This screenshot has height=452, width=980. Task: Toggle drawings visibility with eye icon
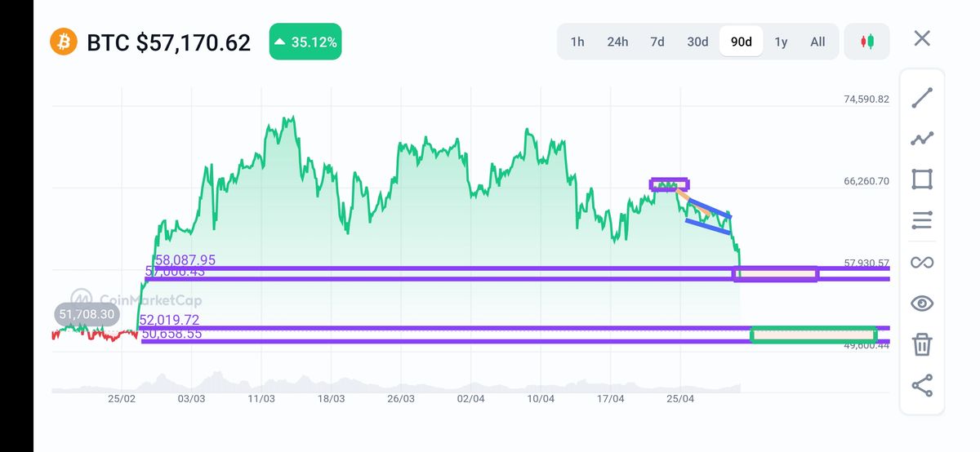point(922,304)
